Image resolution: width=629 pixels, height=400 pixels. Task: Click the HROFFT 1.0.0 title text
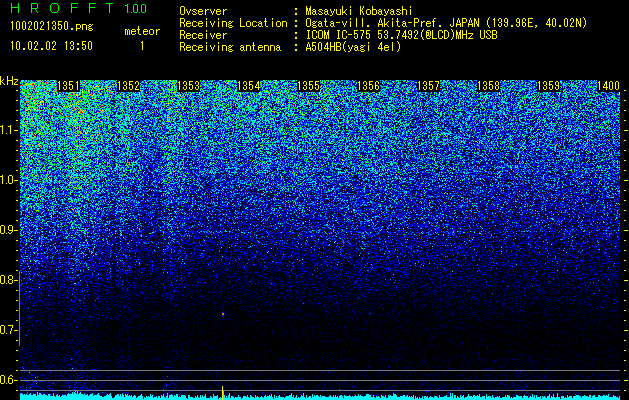(x=79, y=8)
